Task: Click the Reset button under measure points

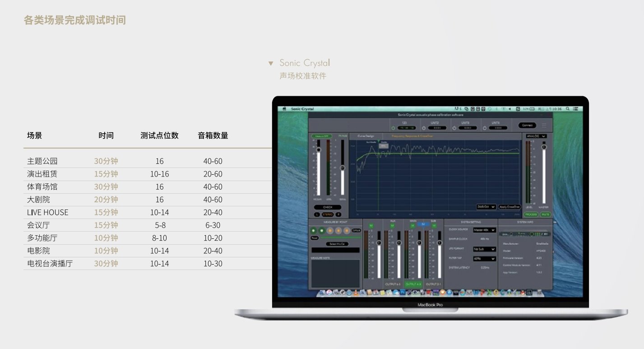Action: [315, 238]
